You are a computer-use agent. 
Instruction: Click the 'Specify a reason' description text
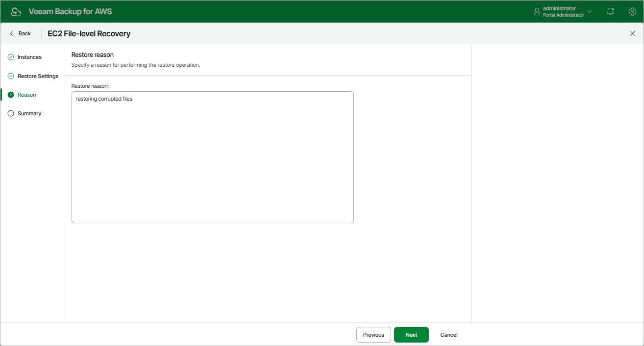pyautogui.click(x=136, y=65)
